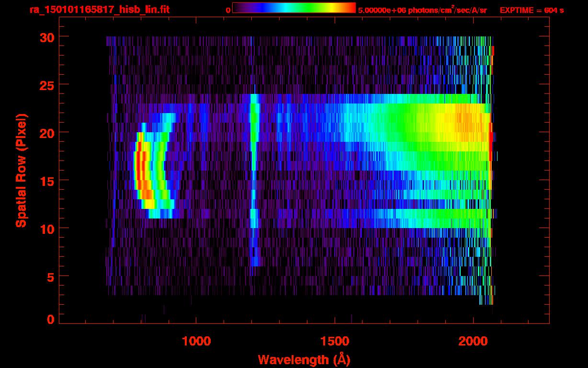Click the filename ra_150101165817_hisb_lin.fit title text

(x=99, y=10)
